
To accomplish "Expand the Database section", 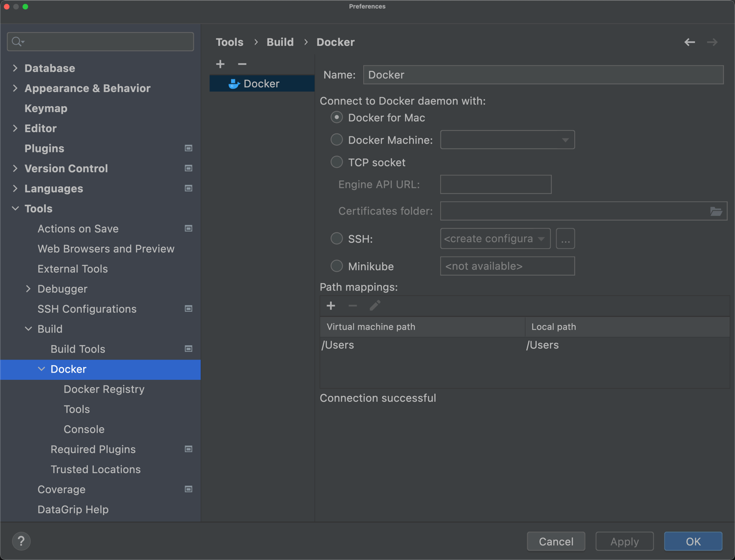I will [15, 68].
